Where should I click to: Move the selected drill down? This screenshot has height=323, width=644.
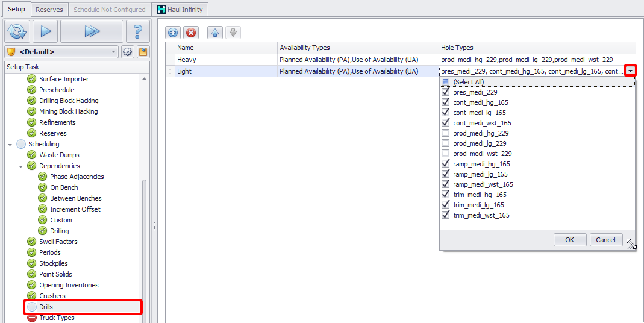coord(233,33)
